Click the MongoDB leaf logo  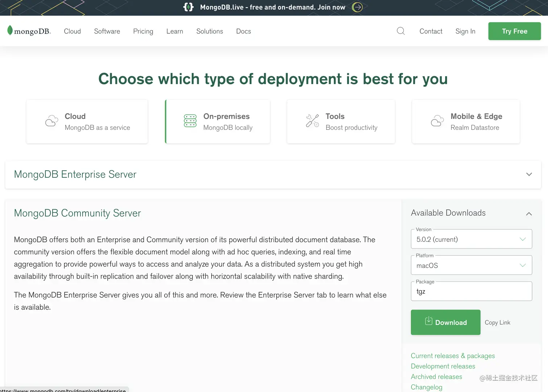pyautogui.click(x=29, y=31)
